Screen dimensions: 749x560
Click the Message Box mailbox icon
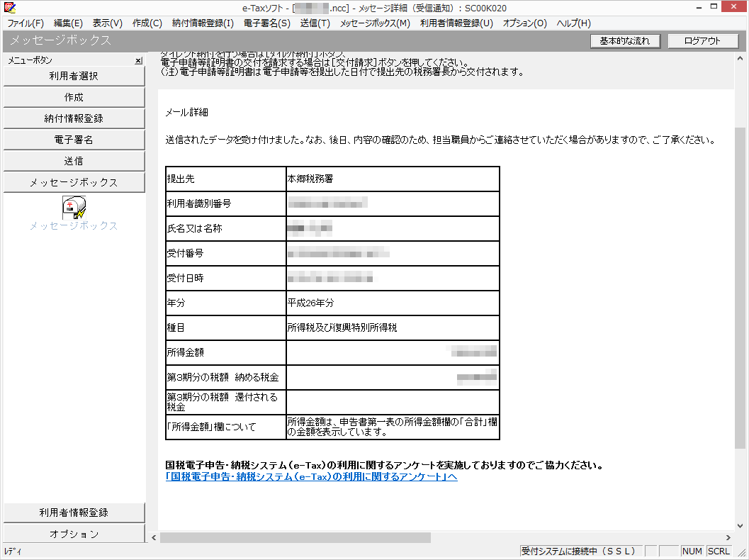[74, 207]
